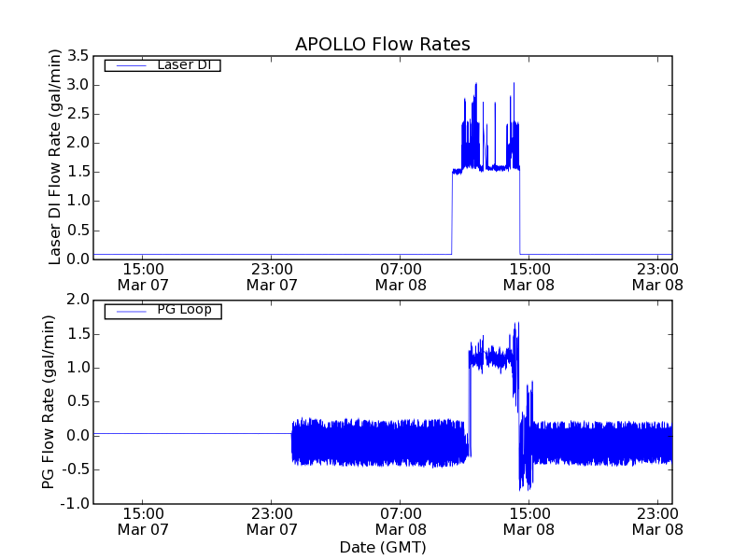Viewport: 747px width, 560px height.
Task: Click '23:00 Mar 08' under the Laser DI plot
Action: click(x=657, y=277)
